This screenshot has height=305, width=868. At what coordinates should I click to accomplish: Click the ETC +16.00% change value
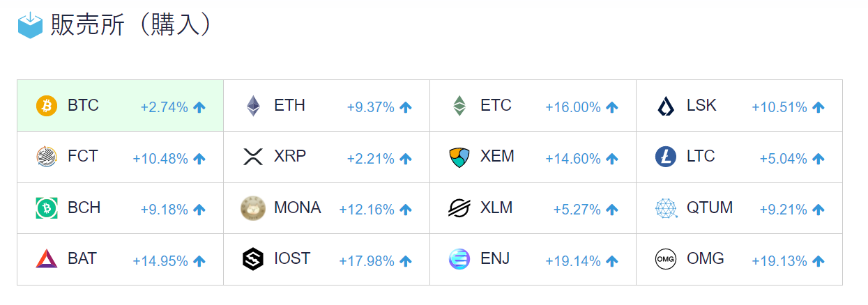[572, 107]
